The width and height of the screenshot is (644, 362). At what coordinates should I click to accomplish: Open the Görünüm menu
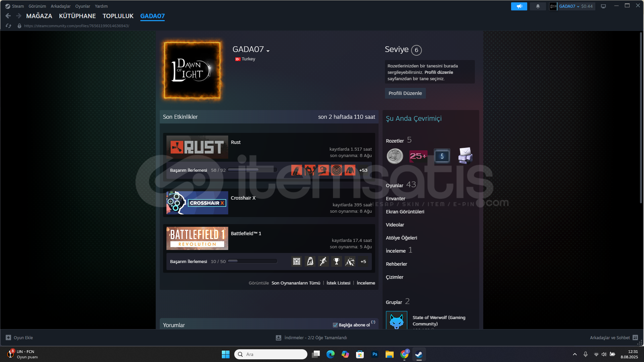37,6
